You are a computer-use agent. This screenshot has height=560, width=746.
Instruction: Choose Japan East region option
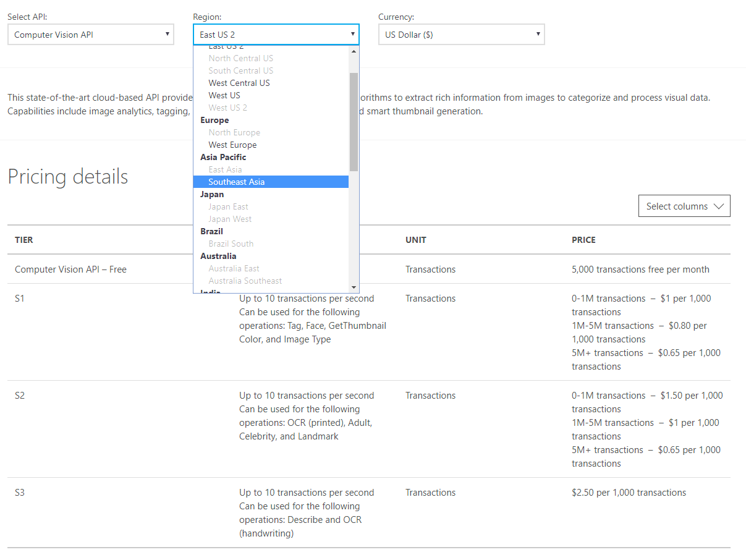(x=228, y=206)
